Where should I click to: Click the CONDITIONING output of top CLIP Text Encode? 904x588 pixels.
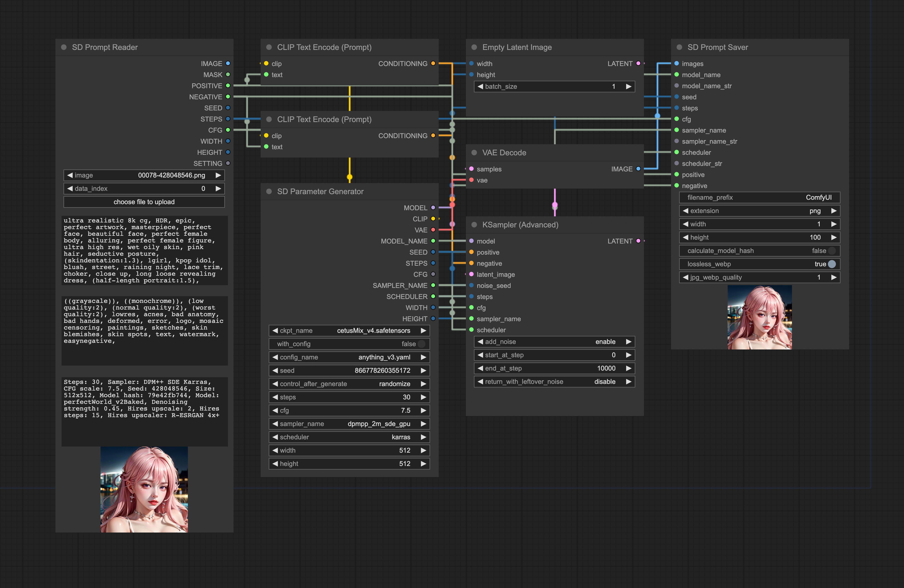(433, 64)
